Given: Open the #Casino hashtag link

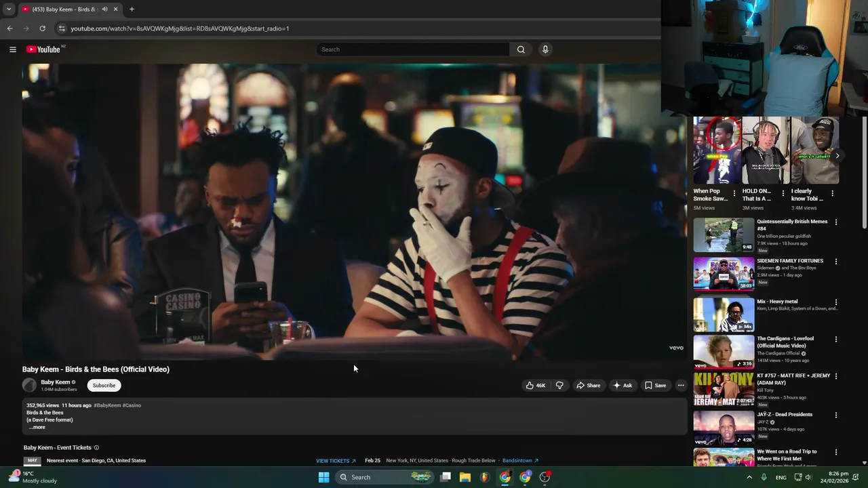Looking at the screenshot, I should [x=132, y=405].
